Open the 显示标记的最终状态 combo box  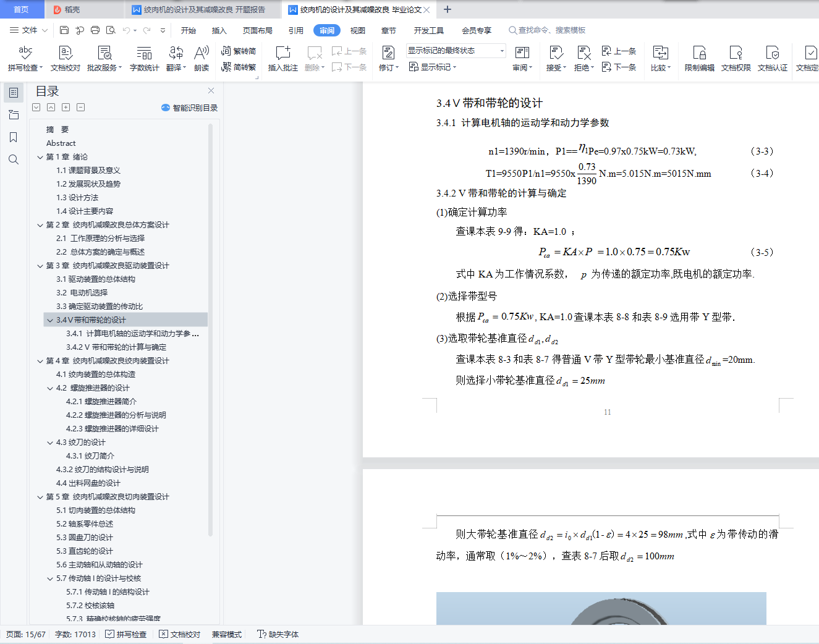tap(456, 51)
